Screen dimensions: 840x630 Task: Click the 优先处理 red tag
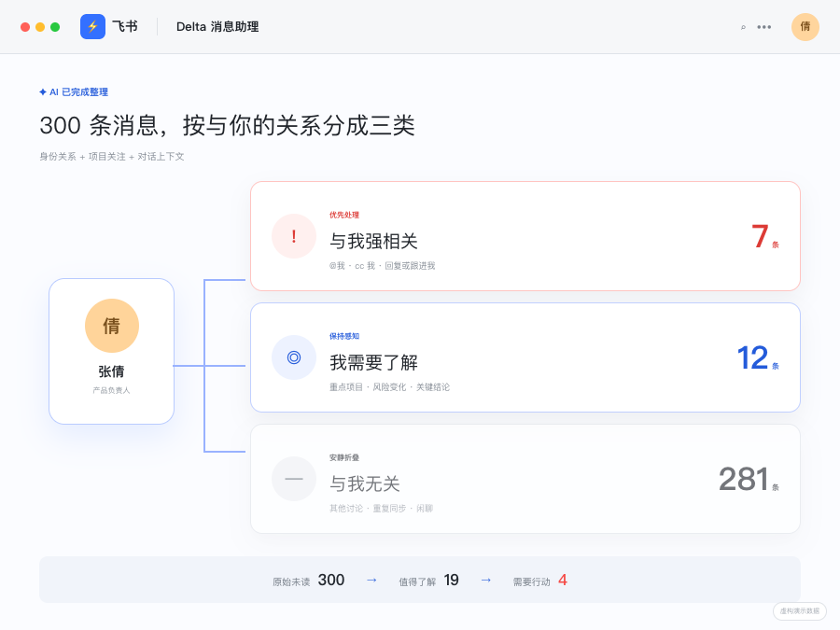pos(343,215)
